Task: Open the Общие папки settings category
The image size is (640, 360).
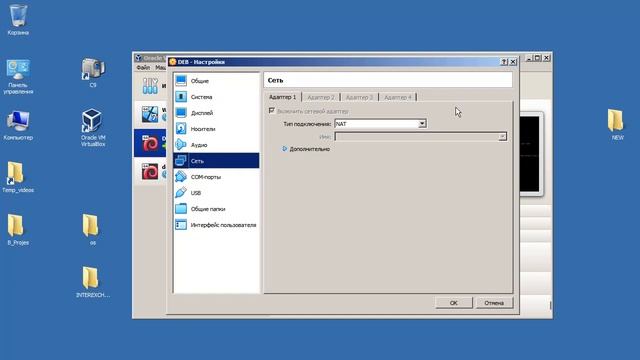Action: 216,209
